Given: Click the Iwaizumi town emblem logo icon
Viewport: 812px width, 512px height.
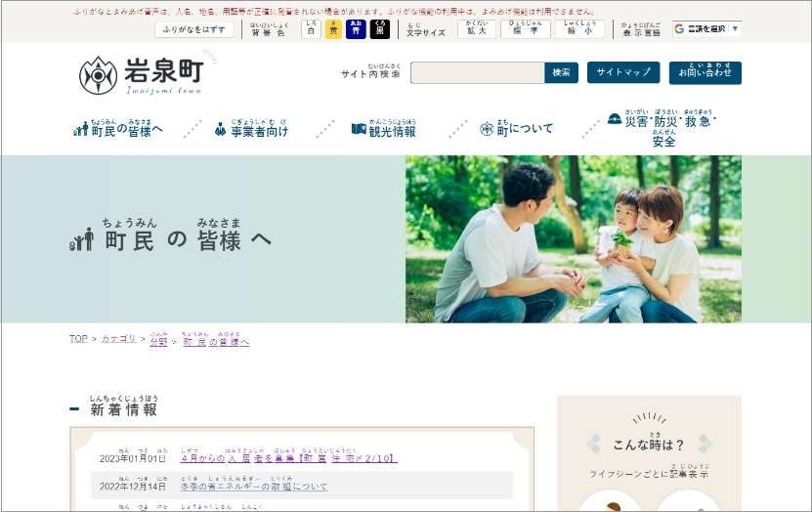Looking at the screenshot, I should pos(98,75).
